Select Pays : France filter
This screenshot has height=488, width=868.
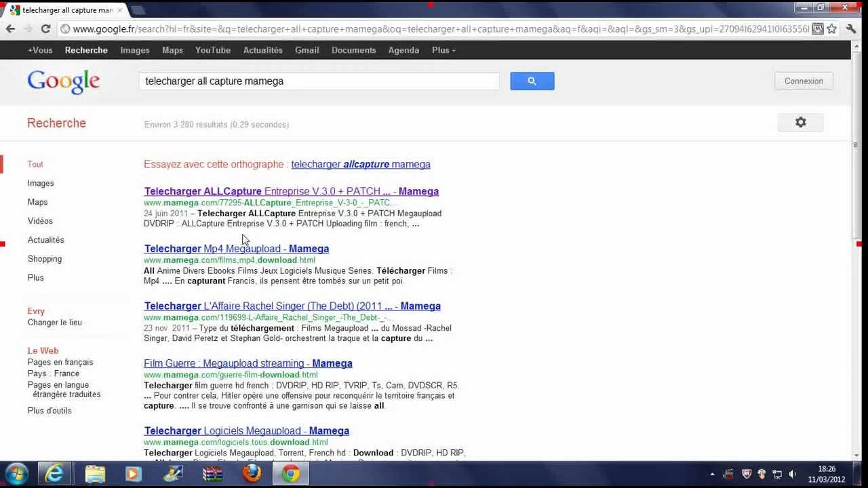pos(53,373)
